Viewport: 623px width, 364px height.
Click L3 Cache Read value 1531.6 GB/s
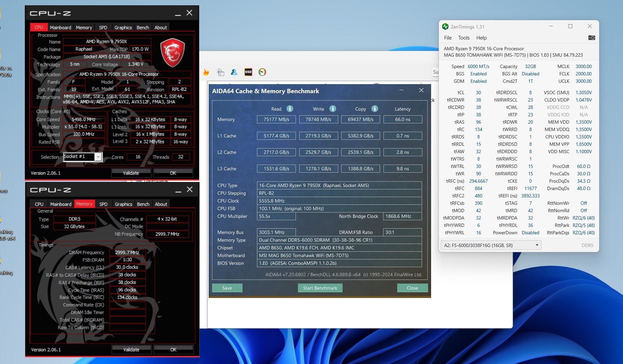pos(276,169)
